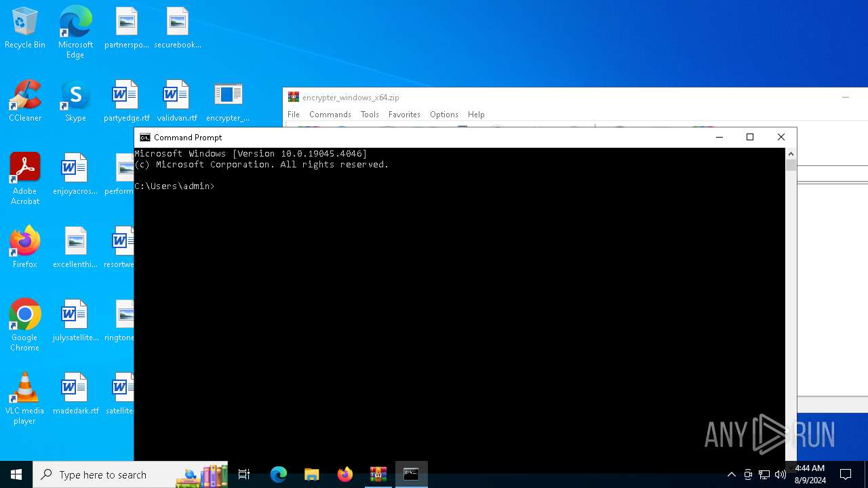Viewport: 868px width, 488px height.
Task: Maximize the Command Prompt window
Action: (750, 138)
